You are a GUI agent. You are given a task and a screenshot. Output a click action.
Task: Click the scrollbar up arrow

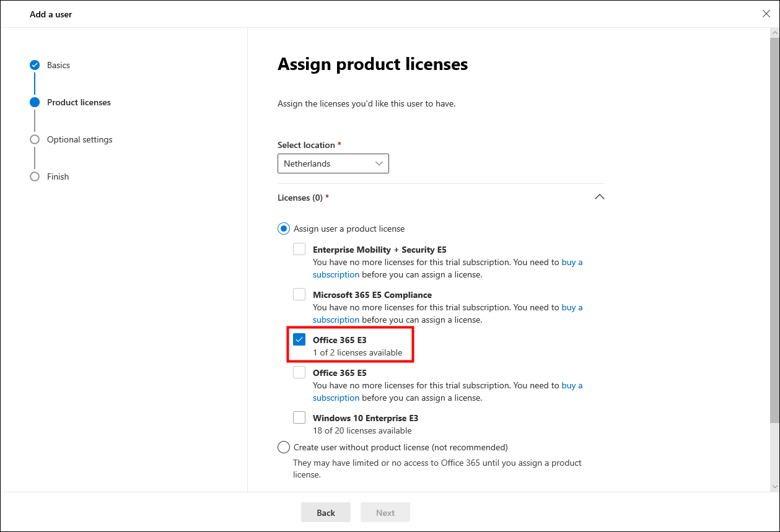click(x=774, y=32)
